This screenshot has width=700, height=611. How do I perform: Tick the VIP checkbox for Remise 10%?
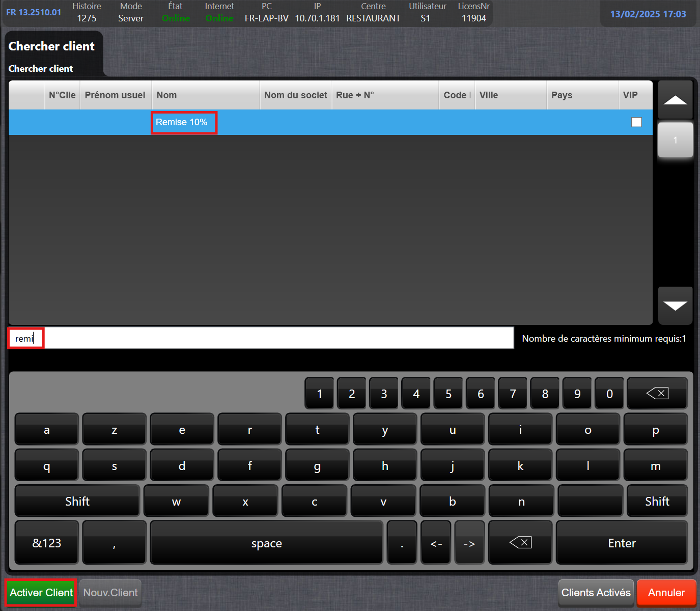tap(636, 122)
